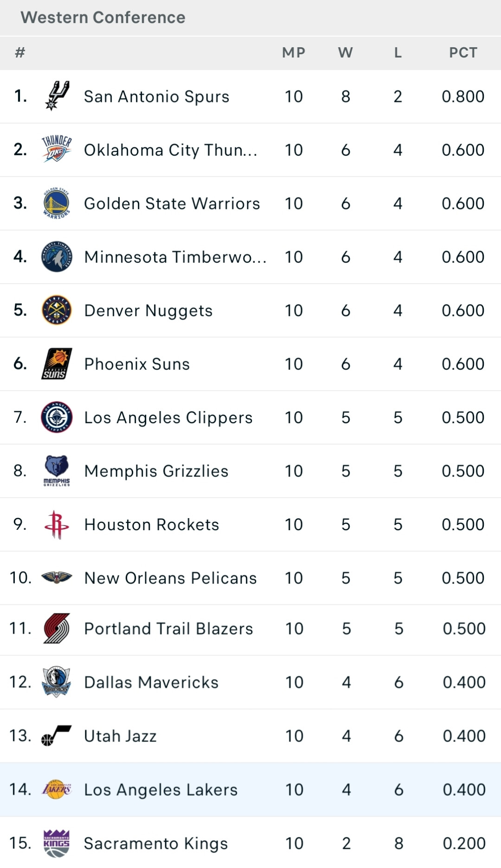The height and width of the screenshot is (868, 501).
Task: Open the New Orleans Pelicans team name
Action: tap(170, 578)
